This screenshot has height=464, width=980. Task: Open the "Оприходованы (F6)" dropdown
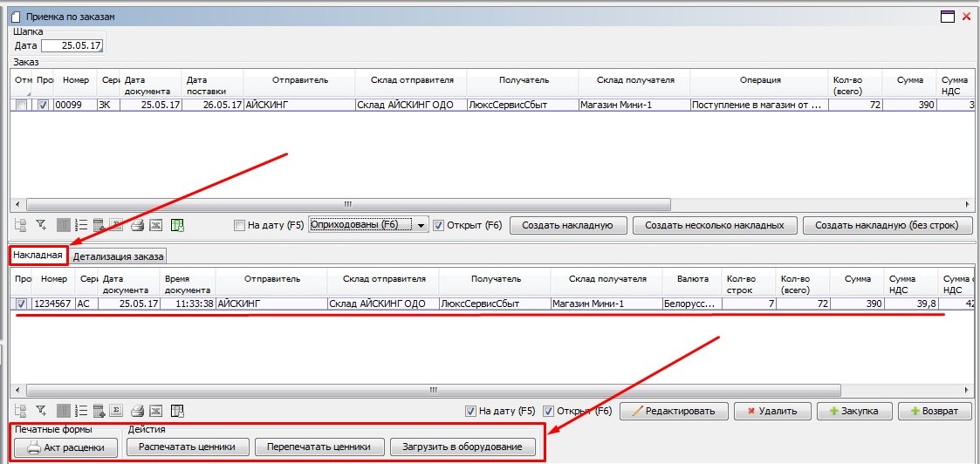coord(421,225)
